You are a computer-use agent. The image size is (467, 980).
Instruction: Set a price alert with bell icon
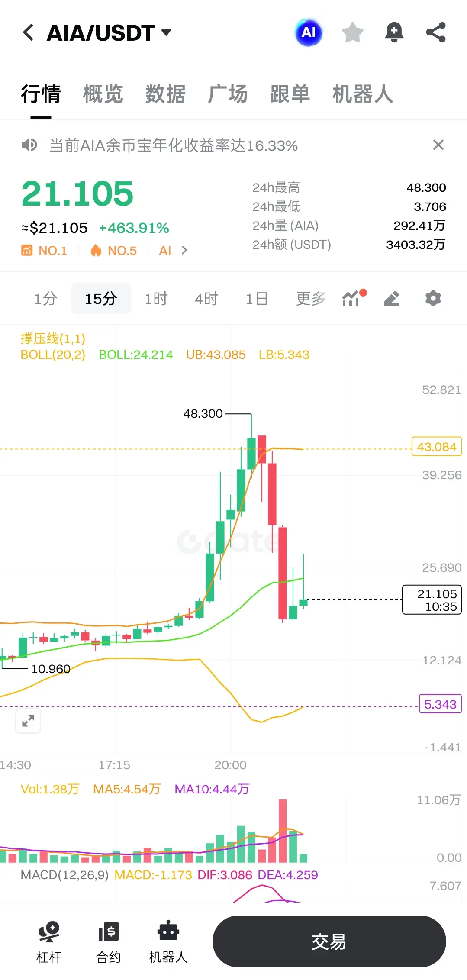[394, 32]
